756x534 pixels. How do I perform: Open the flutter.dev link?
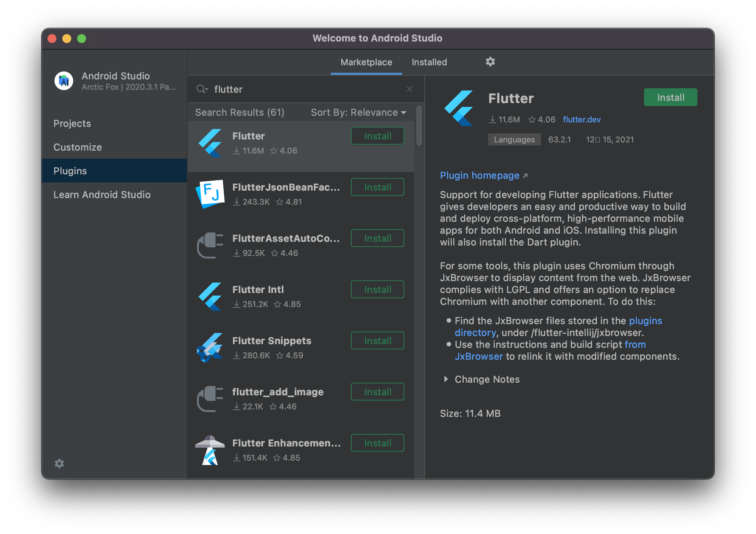coord(582,119)
